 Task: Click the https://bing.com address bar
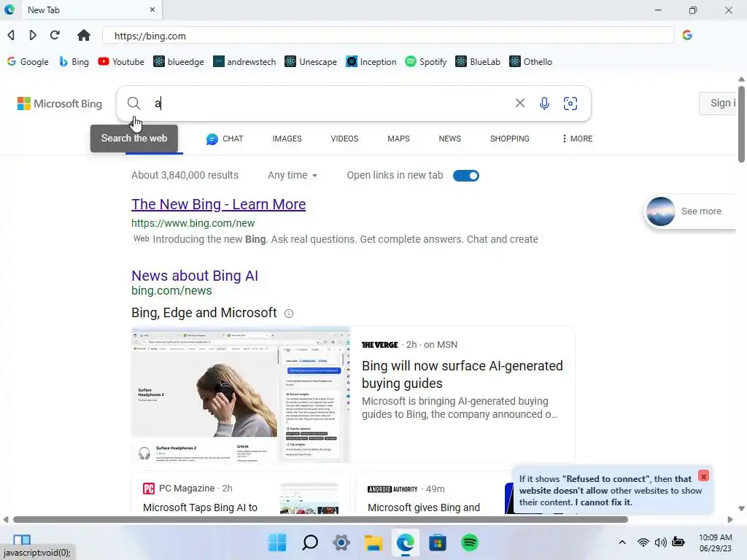388,36
